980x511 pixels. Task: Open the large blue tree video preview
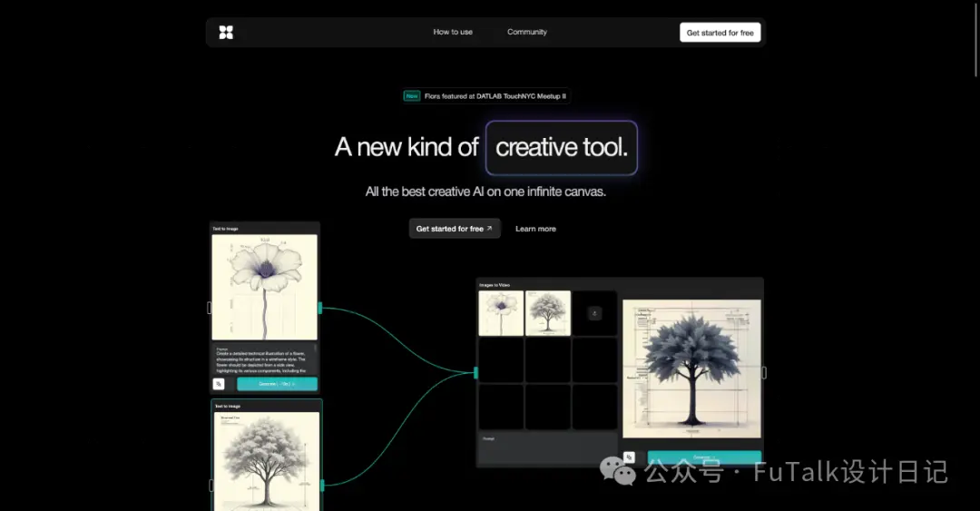coord(691,369)
